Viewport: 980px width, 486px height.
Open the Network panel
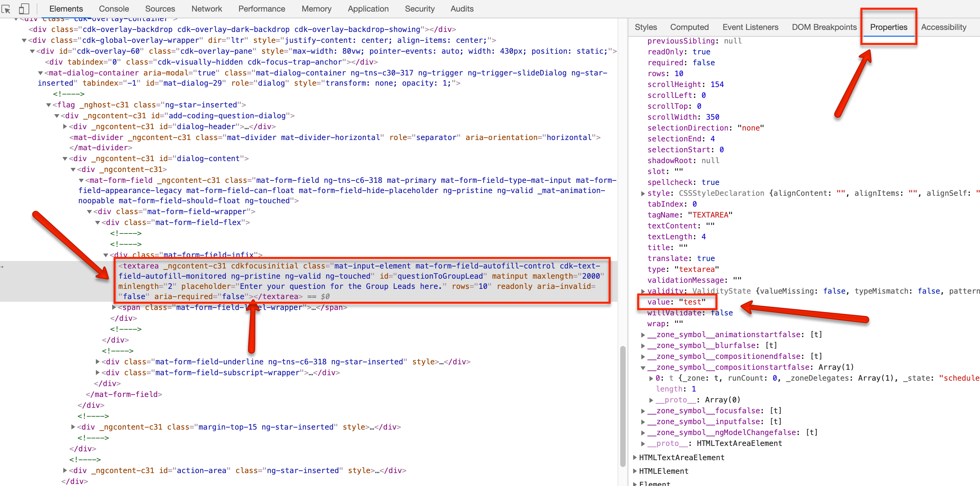pyautogui.click(x=206, y=8)
